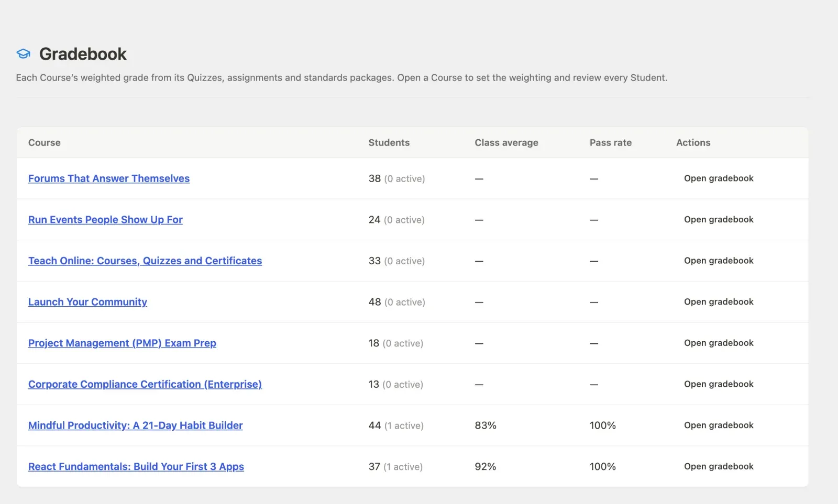Click the 18 (0 active) students cell
Viewport: 838px width, 504px height.
[396, 343]
